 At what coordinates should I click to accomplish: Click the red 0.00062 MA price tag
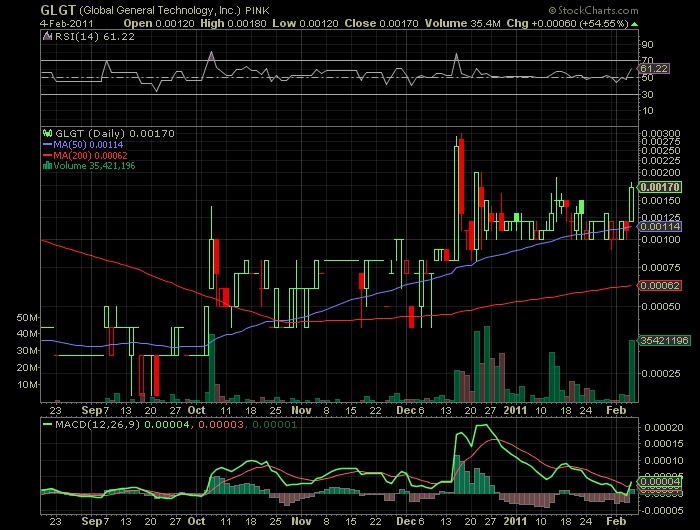[660, 285]
